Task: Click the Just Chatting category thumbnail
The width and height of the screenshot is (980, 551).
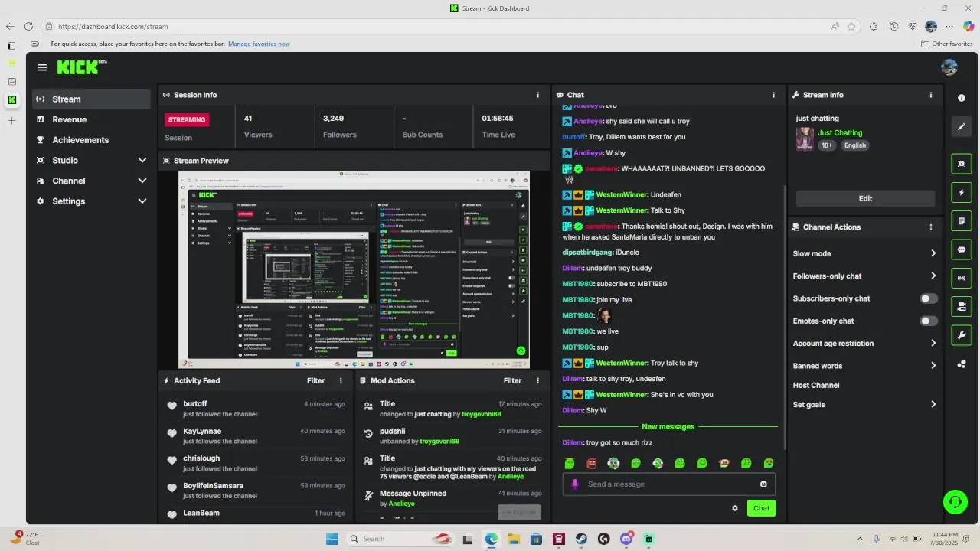Action: pyautogui.click(x=805, y=139)
